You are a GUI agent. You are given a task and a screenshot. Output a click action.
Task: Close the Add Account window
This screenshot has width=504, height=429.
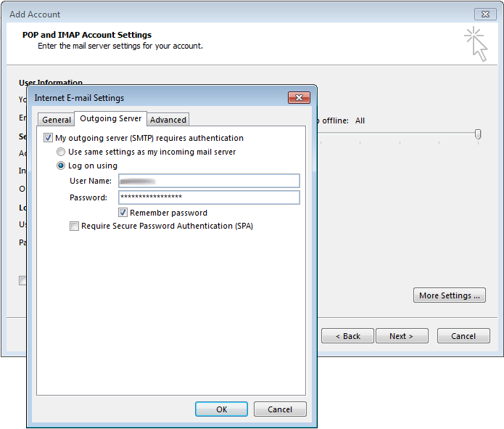485,14
